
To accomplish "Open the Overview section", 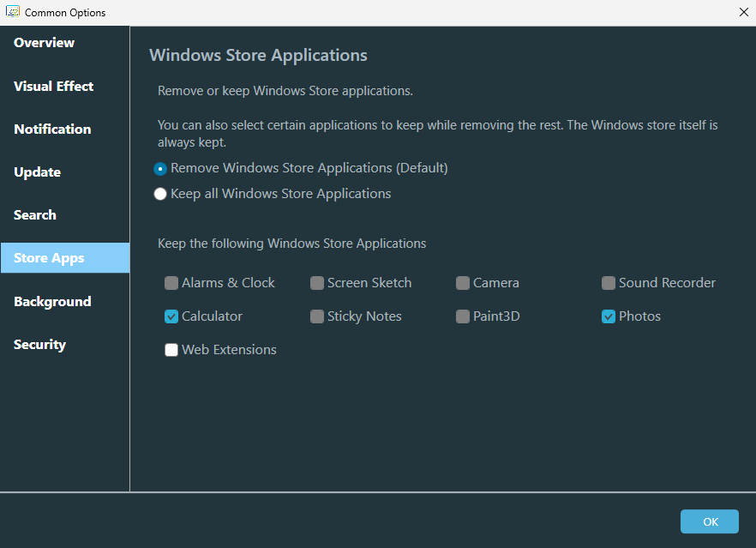I will click(x=44, y=43).
